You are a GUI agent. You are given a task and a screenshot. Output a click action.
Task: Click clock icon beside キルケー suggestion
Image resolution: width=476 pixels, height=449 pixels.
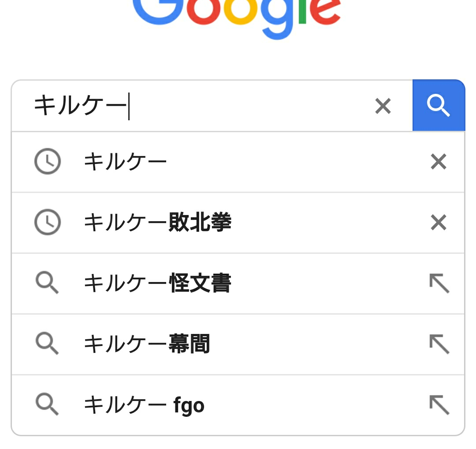pos(47,162)
